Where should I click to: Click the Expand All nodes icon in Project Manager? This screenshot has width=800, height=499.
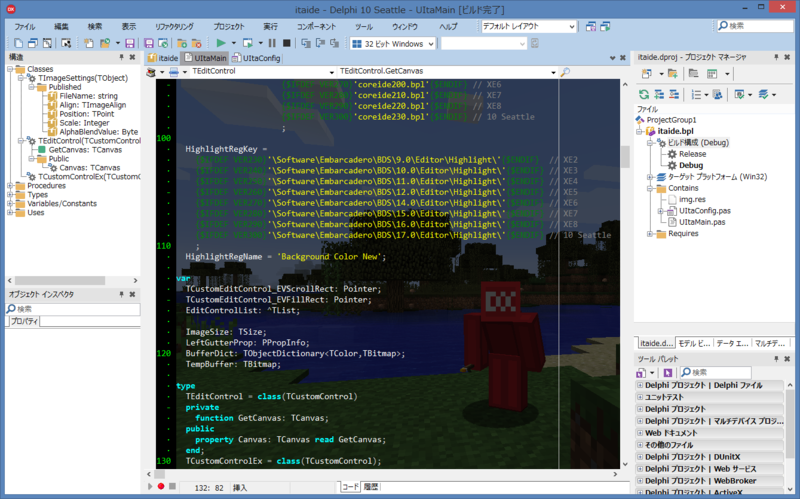[659, 94]
